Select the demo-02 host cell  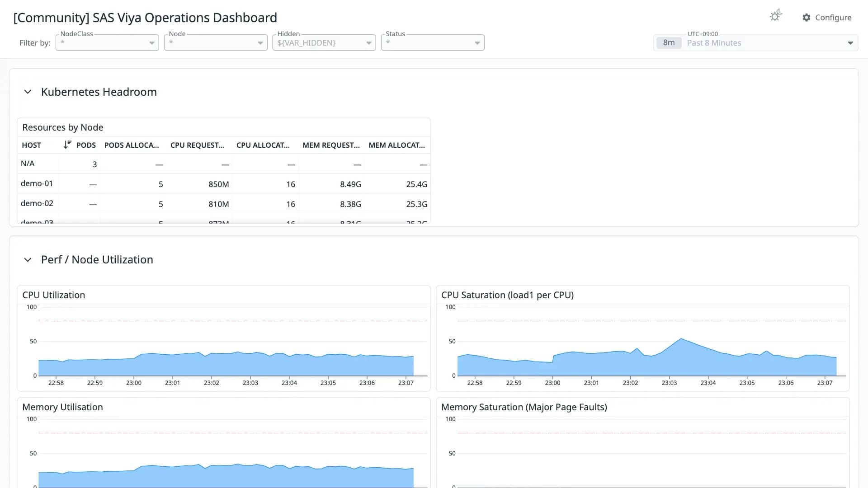click(x=37, y=203)
